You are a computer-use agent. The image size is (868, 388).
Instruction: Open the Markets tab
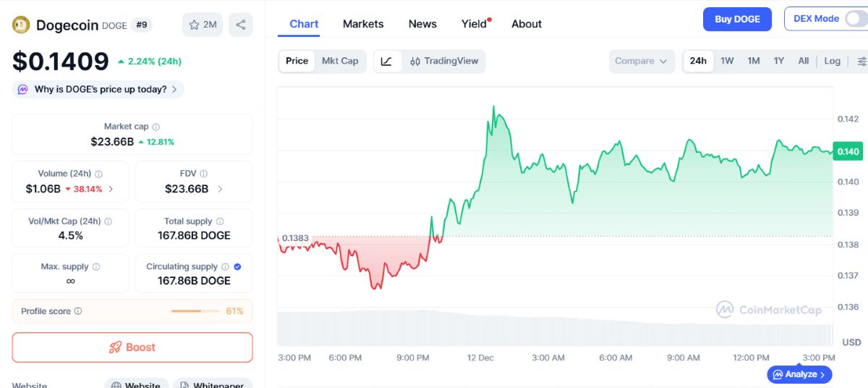pos(363,24)
